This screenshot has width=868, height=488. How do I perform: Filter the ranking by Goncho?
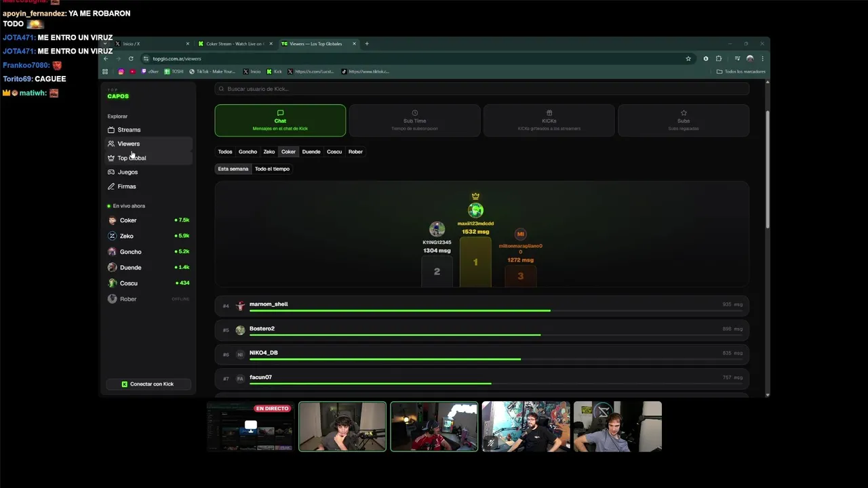click(248, 152)
